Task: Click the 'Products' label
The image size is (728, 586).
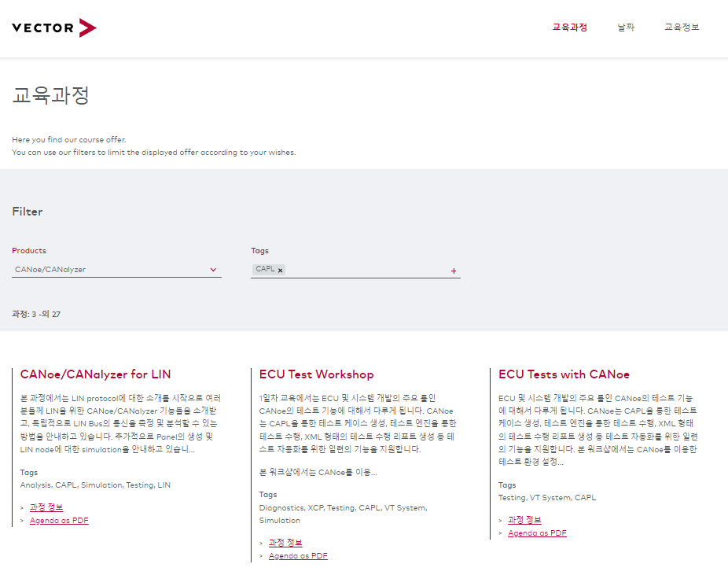Action: (29, 251)
